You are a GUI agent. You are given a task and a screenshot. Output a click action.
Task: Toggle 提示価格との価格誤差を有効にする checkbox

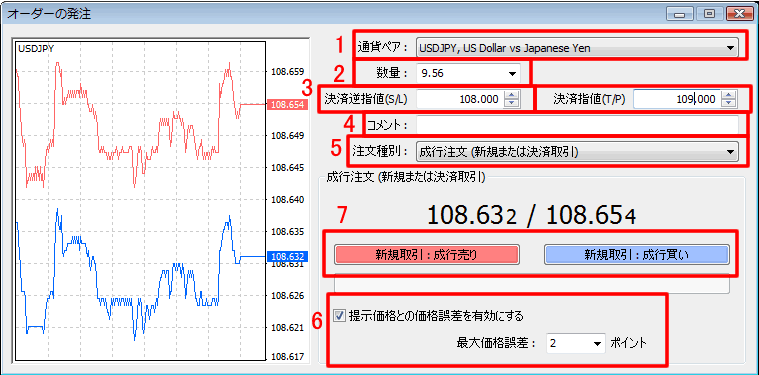tap(340, 316)
